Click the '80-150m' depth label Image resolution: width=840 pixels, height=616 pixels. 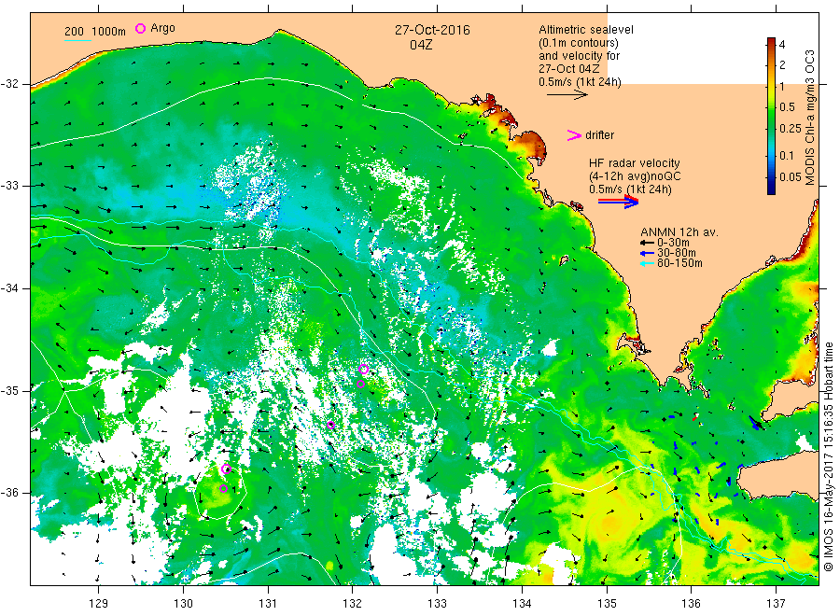coord(679,263)
